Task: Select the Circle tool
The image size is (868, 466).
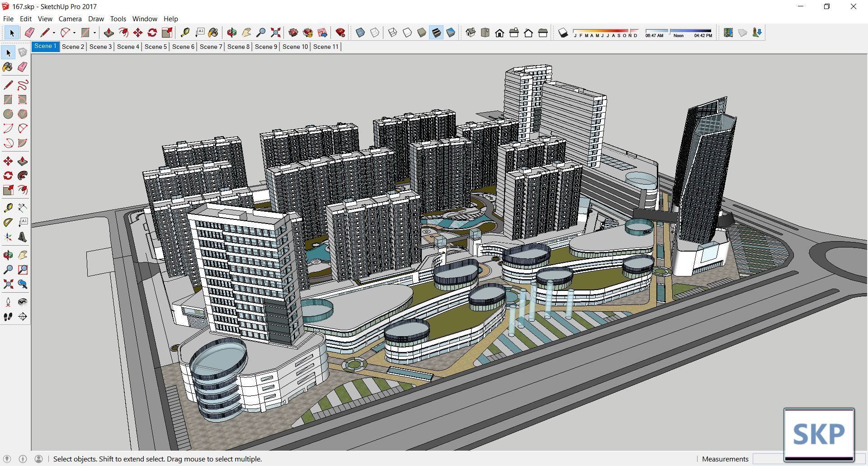Action: (x=8, y=114)
